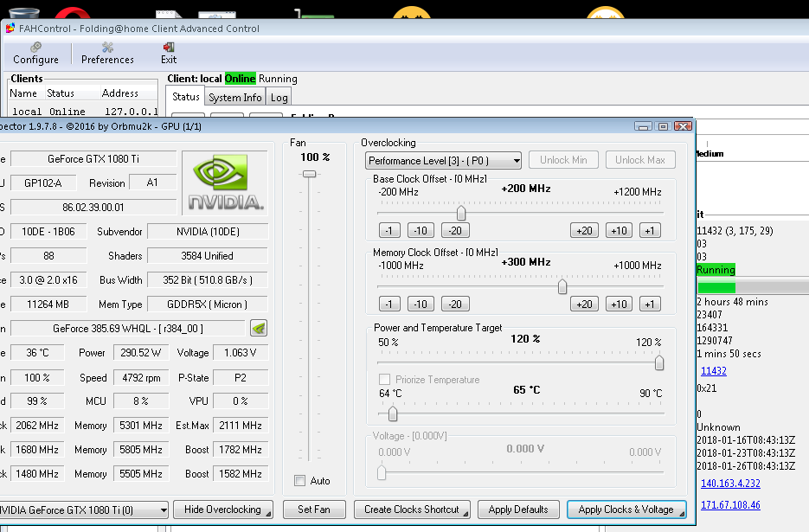
Task: Click the Name column header in Clients
Action: tap(23, 93)
